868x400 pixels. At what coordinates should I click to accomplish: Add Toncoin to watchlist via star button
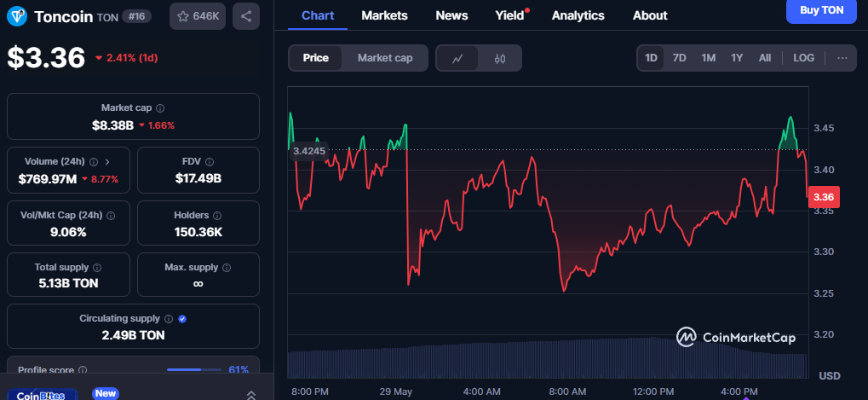click(x=198, y=16)
